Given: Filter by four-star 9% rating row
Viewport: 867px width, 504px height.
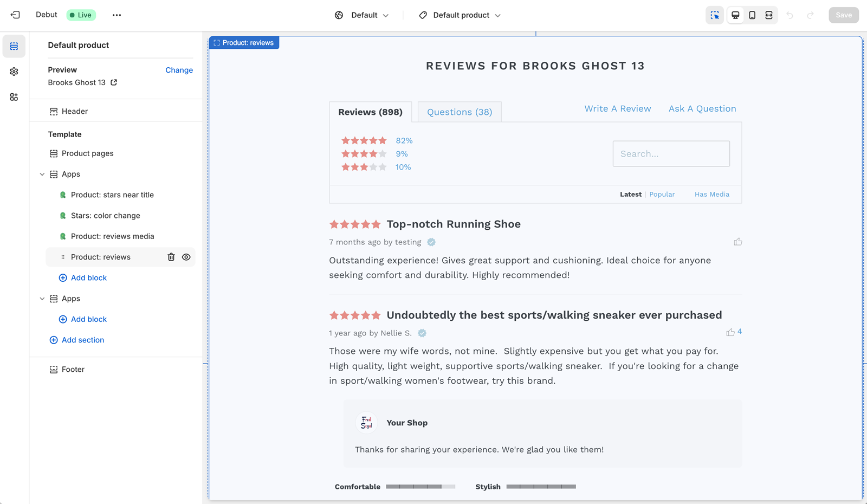Looking at the screenshot, I should pos(374,154).
